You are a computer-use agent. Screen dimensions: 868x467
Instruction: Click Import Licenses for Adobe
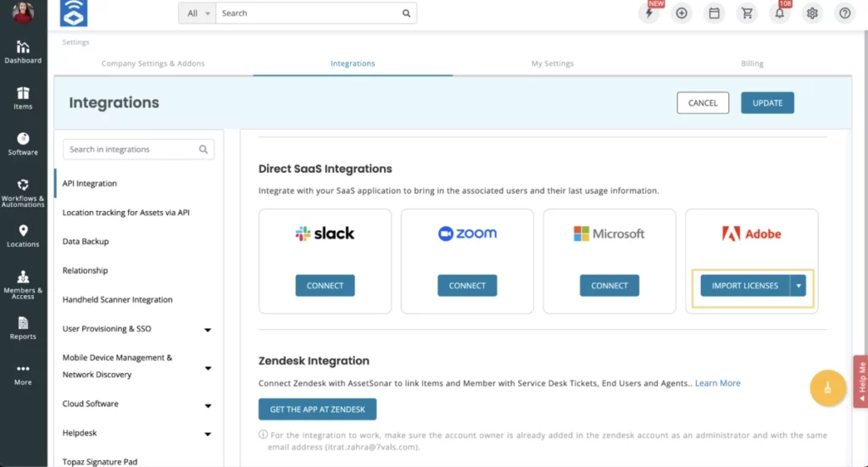click(x=745, y=286)
